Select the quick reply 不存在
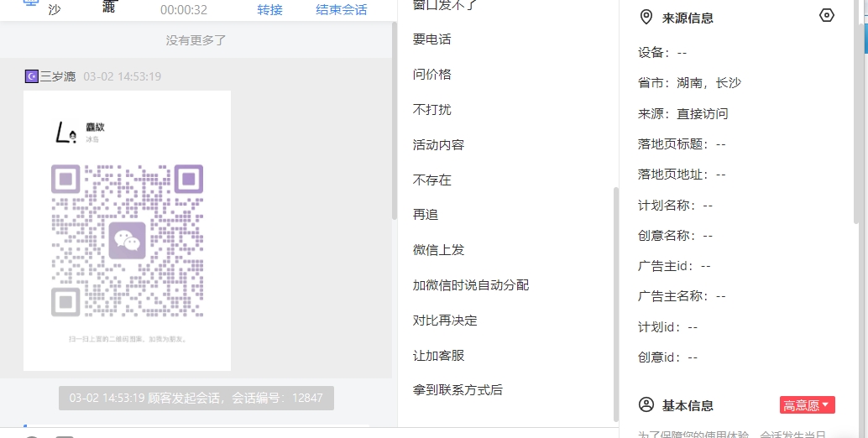The width and height of the screenshot is (868, 438). pos(431,180)
